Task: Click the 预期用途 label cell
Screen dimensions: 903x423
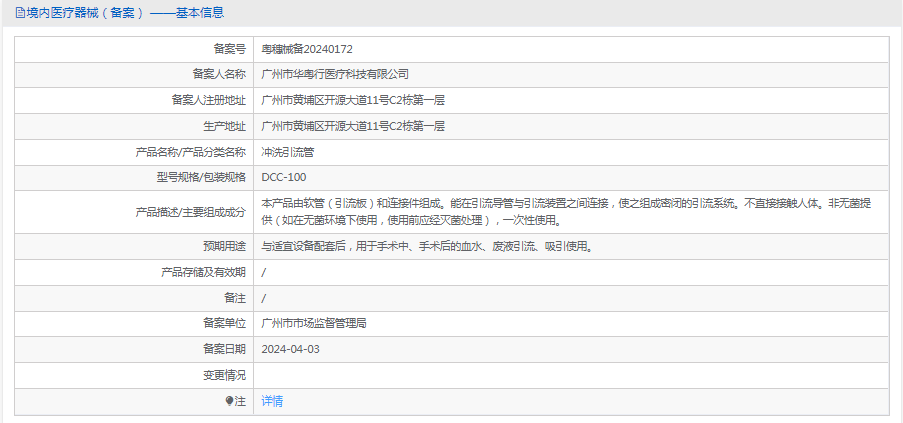Action: tap(134, 246)
